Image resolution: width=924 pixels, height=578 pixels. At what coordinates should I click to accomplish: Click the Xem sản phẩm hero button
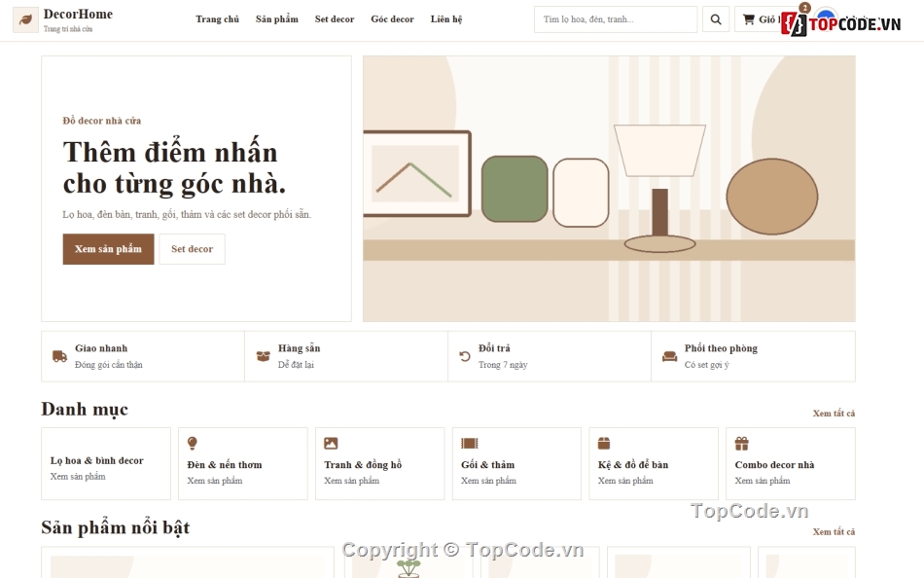[108, 249]
